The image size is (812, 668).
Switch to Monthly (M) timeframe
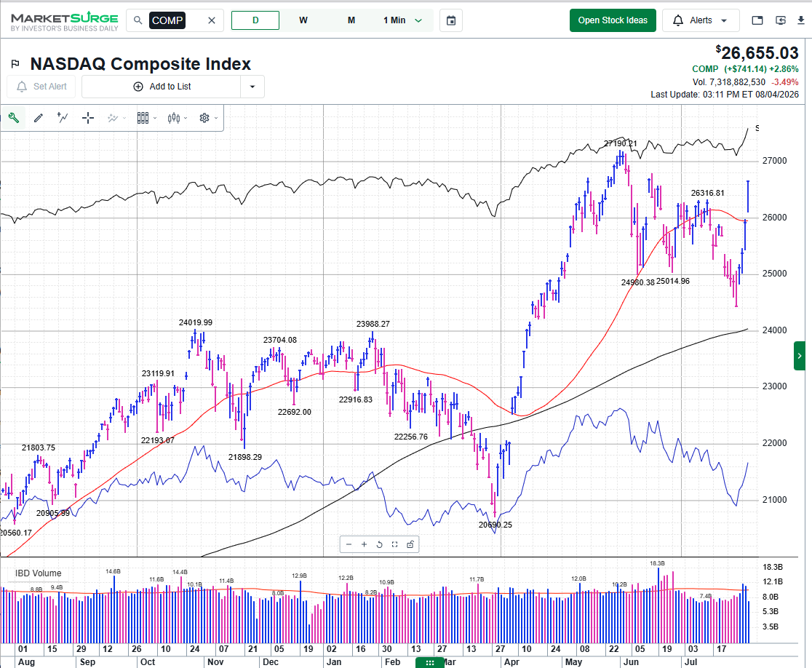coord(351,20)
